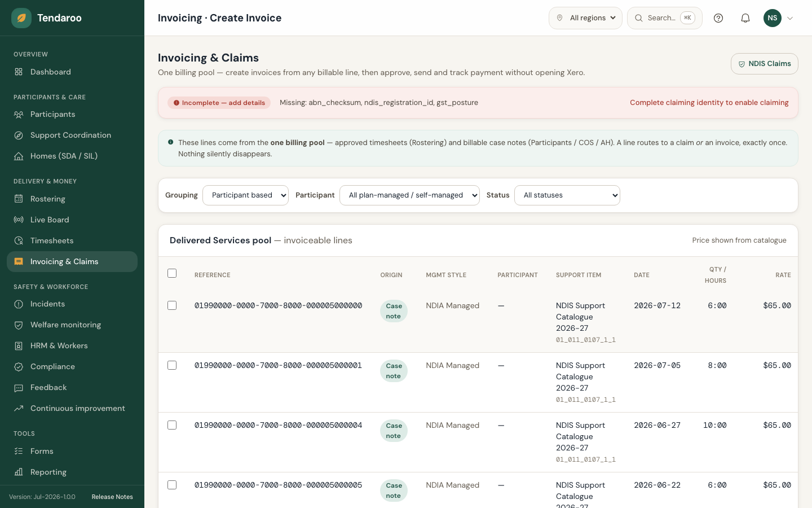Viewport: 812px width, 508px height.
Task: Expand the user account chevron
Action: coord(790,18)
